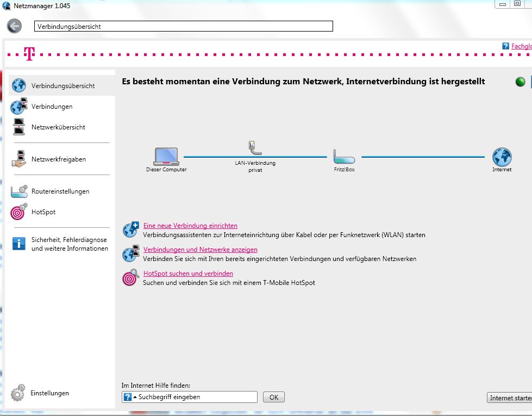Click the 'Verbindungsassistenten zur Interneteinrichtung' description text
This screenshot has width=532, height=416.
click(284, 235)
